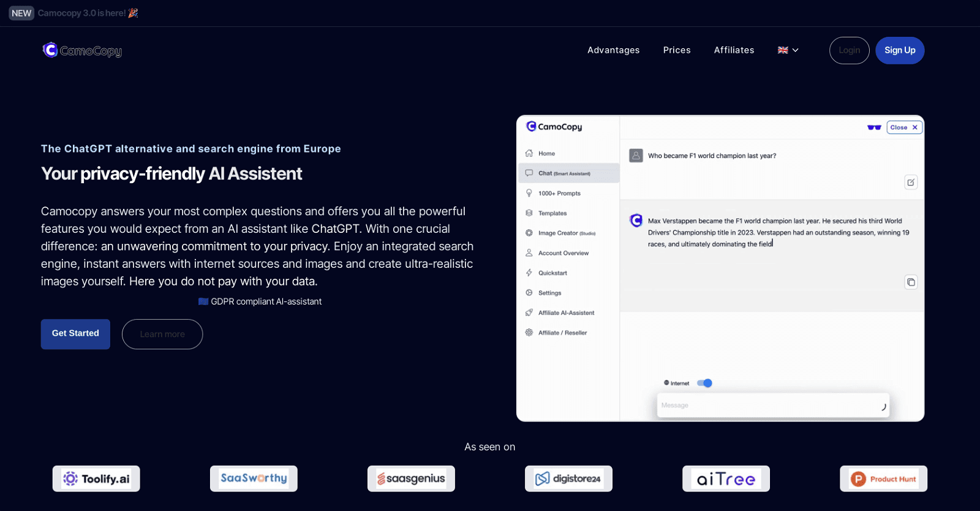
Task: Click the Login button
Action: coord(849,50)
